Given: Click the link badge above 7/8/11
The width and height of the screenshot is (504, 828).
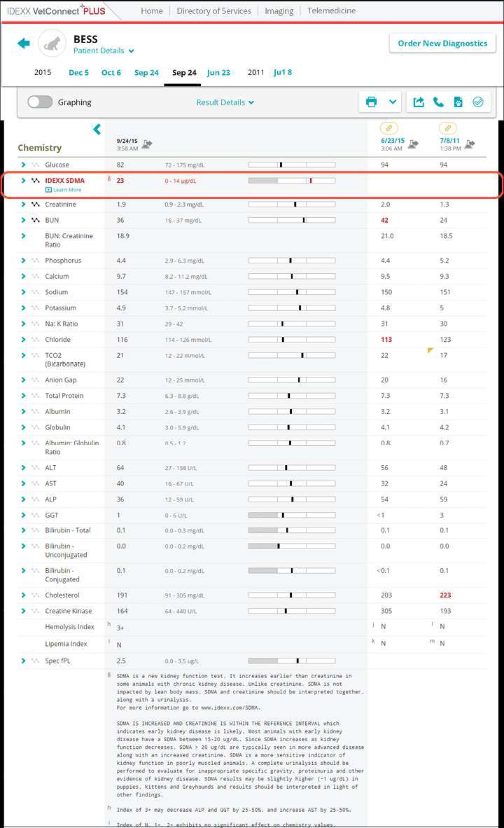Looking at the screenshot, I should pyautogui.click(x=447, y=127).
